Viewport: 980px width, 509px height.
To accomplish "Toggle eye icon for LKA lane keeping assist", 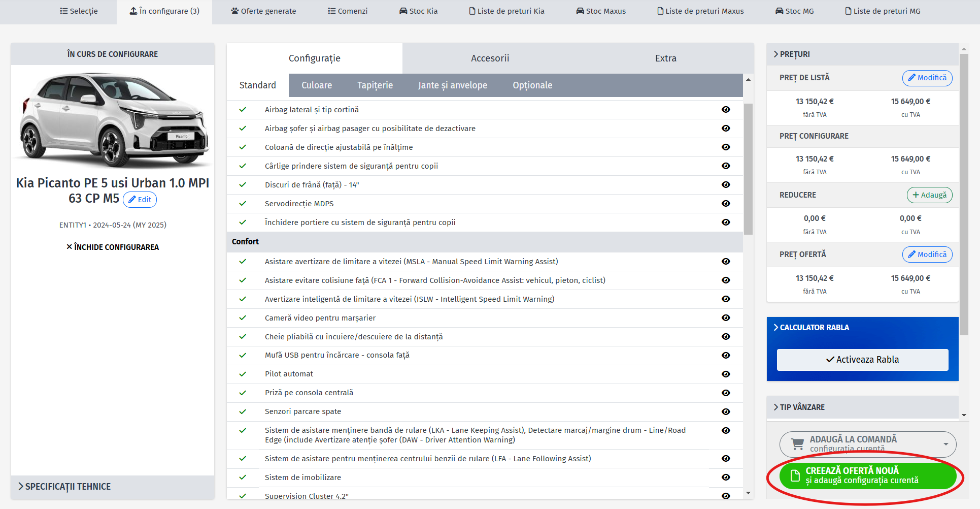I will click(x=726, y=431).
